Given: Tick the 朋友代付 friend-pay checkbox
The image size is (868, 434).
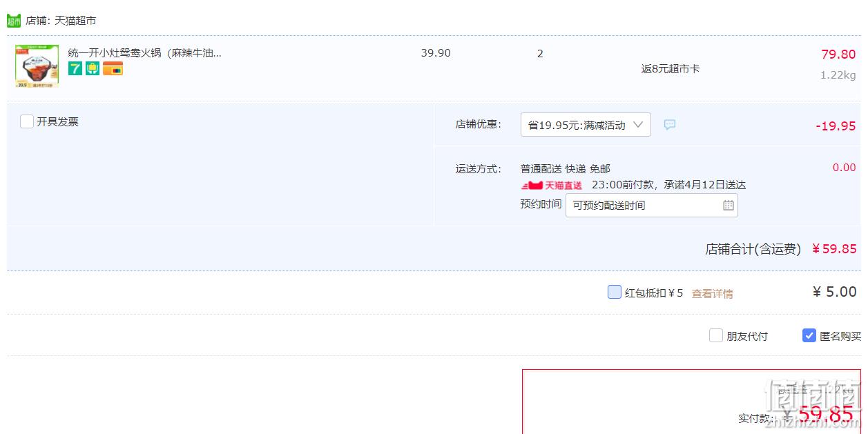Looking at the screenshot, I should 716,335.
